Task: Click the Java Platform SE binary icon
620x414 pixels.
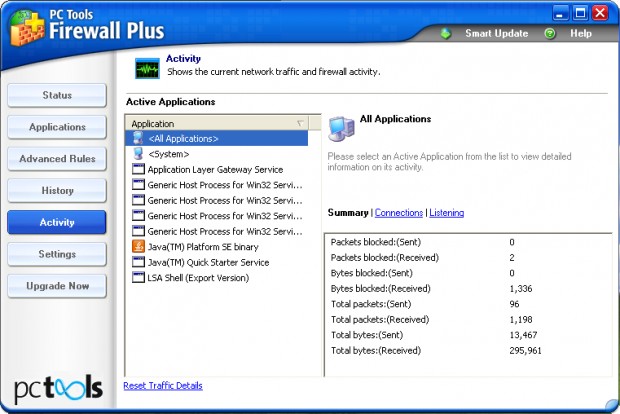Action: point(138,246)
